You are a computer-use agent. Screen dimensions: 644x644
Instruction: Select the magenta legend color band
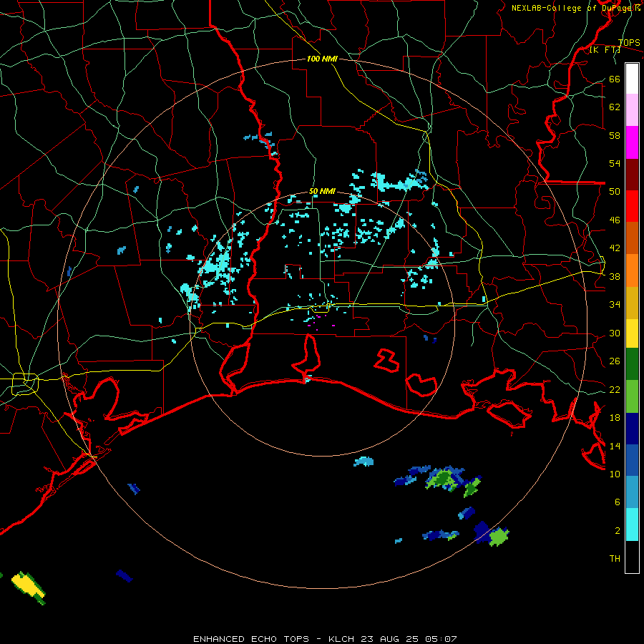(632, 142)
